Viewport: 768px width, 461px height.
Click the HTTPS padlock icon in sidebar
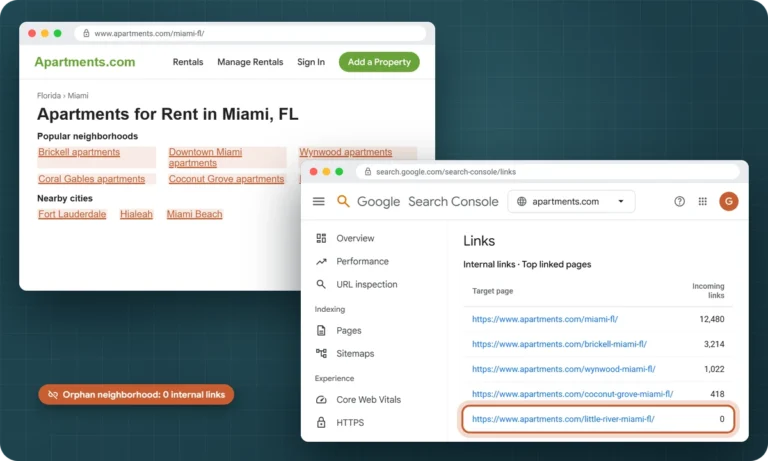tap(321, 422)
